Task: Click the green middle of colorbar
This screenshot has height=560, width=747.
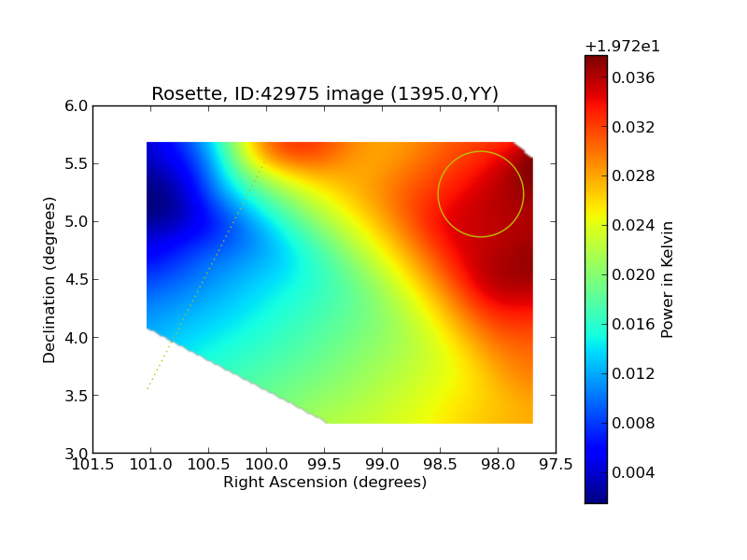Action: tap(596, 281)
